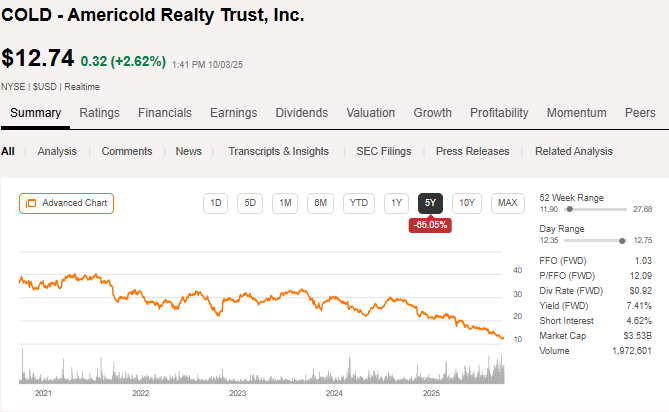669x412 pixels.
Task: Switch chart to 5D range
Action: (251, 204)
